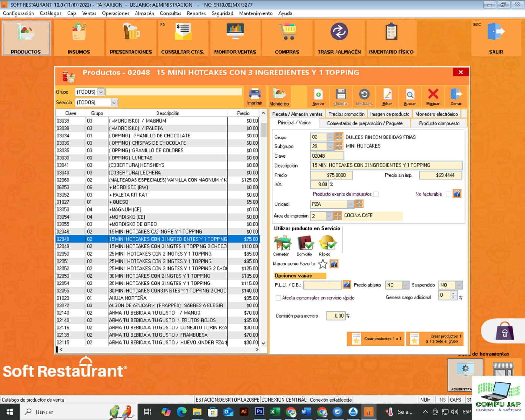Image resolution: width=525 pixels, height=420 pixels.
Task: Open units catalog icon beside PZA
Action: click(359, 204)
